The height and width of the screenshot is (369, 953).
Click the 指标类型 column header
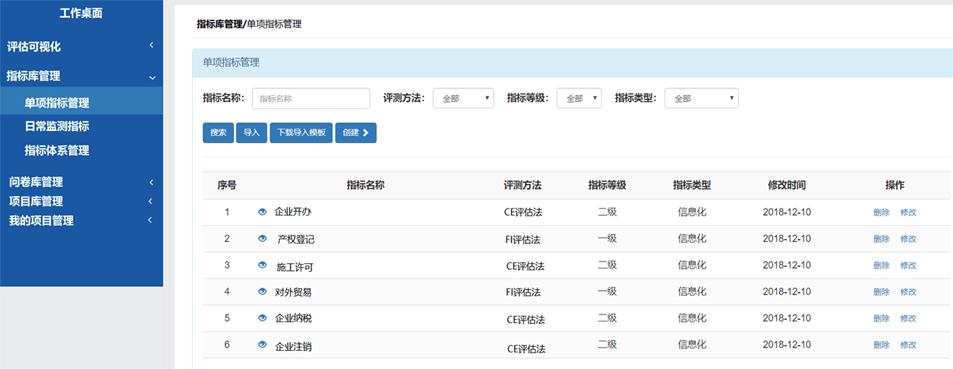(692, 185)
